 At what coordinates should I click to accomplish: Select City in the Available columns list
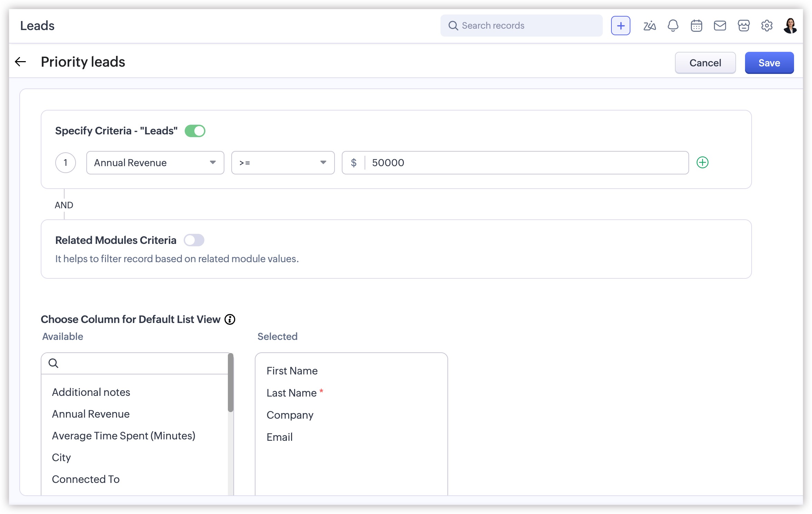tap(61, 457)
